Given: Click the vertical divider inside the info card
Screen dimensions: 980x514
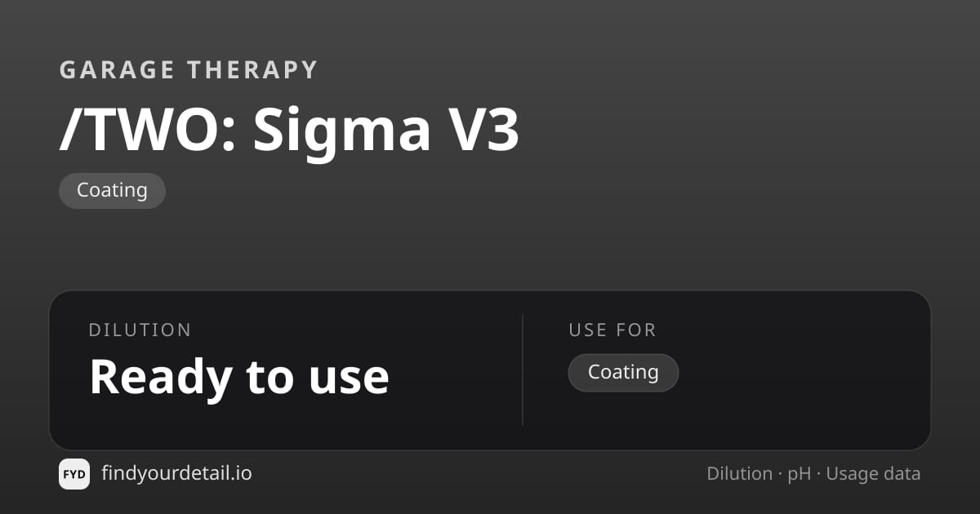Looking at the screenshot, I should click(523, 370).
